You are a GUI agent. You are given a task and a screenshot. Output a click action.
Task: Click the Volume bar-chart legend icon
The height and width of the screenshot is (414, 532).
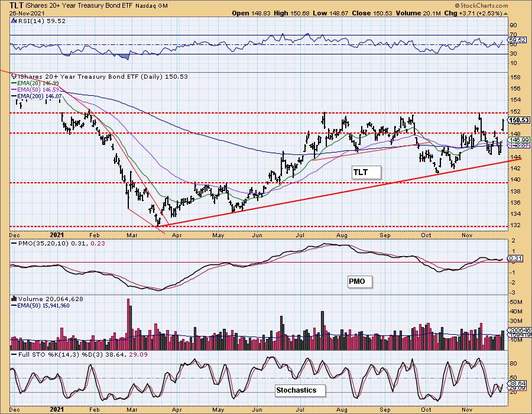click(14, 299)
